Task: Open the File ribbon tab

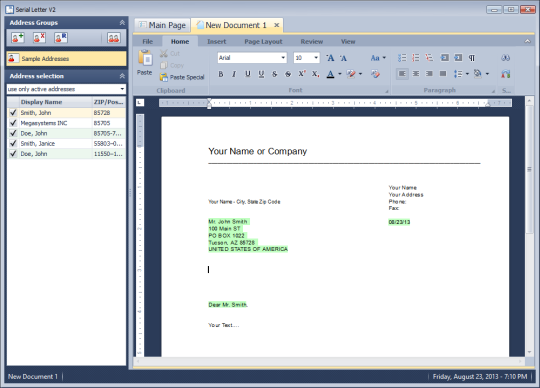Action: (x=147, y=42)
